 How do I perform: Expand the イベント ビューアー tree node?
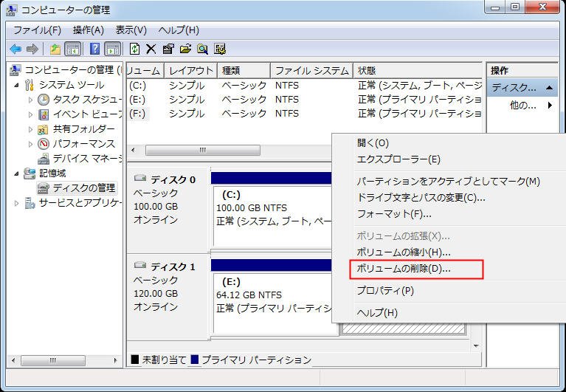point(30,114)
